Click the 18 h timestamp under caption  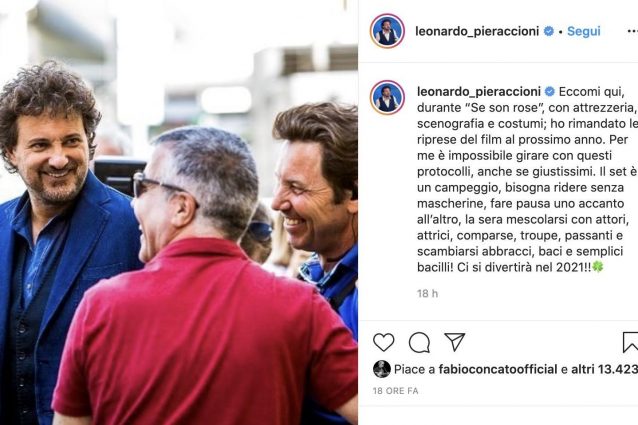click(x=427, y=293)
